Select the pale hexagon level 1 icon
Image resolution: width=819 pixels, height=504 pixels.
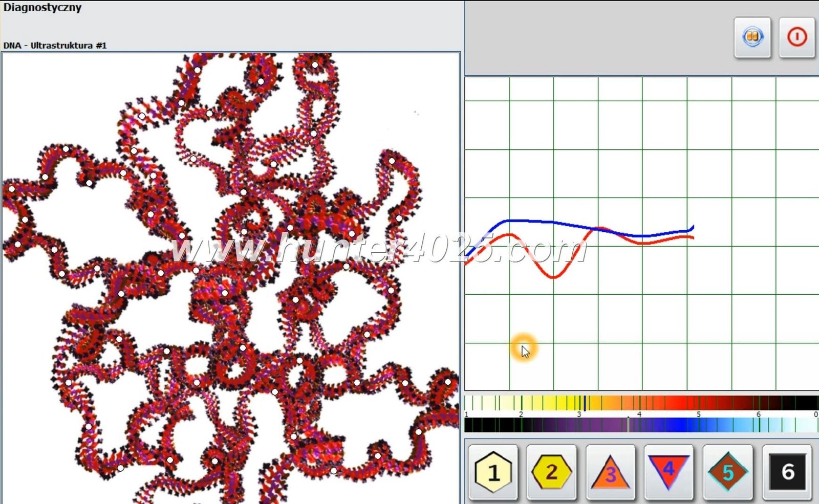tap(493, 472)
